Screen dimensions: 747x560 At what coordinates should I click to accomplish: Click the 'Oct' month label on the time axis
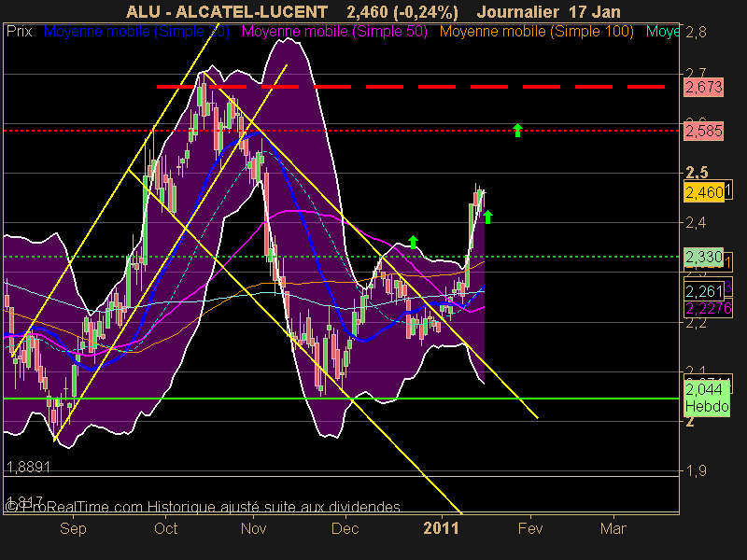coord(166,528)
